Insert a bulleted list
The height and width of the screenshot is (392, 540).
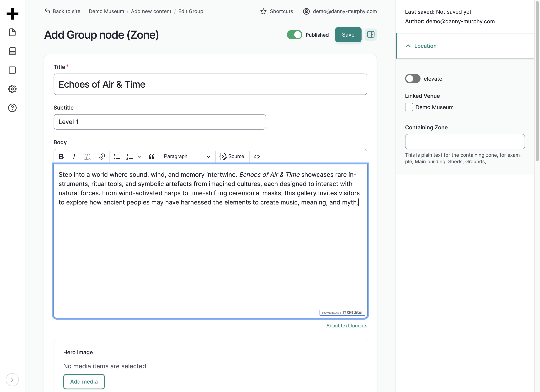117,156
